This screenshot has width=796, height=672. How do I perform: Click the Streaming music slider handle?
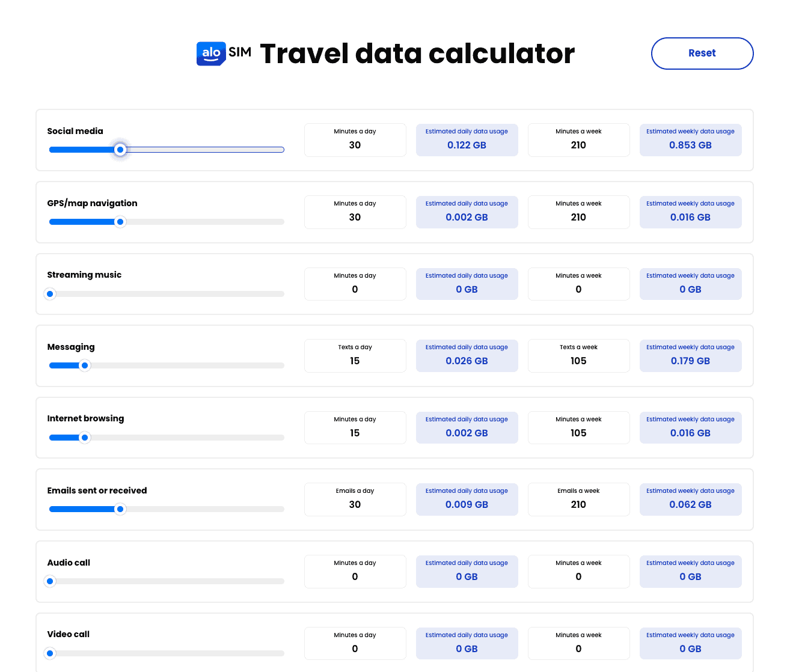pyautogui.click(x=51, y=294)
